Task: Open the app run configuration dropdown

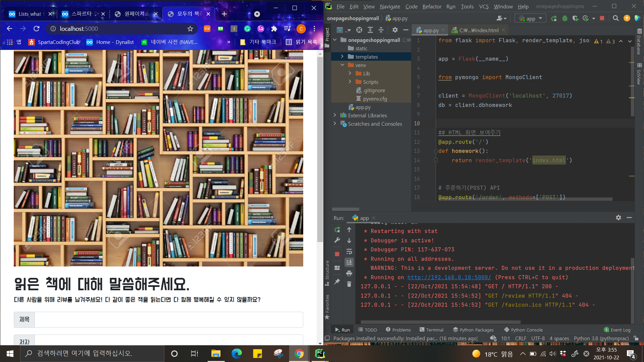Action: pyautogui.click(x=530, y=18)
